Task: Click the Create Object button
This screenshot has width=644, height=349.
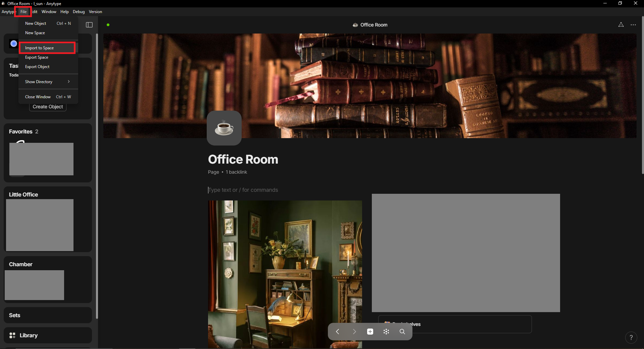Action: click(48, 107)
